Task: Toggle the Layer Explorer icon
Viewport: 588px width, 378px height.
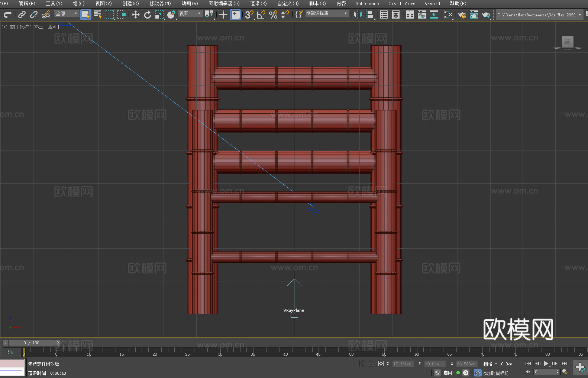Action: pyautogui.click(x=396, y=14)
